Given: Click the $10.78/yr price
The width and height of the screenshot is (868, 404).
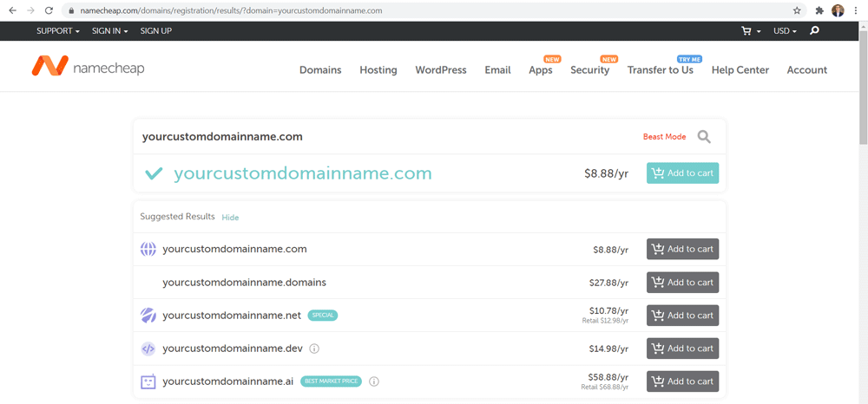Looking at the screenshot, I should tap(609, 311).
